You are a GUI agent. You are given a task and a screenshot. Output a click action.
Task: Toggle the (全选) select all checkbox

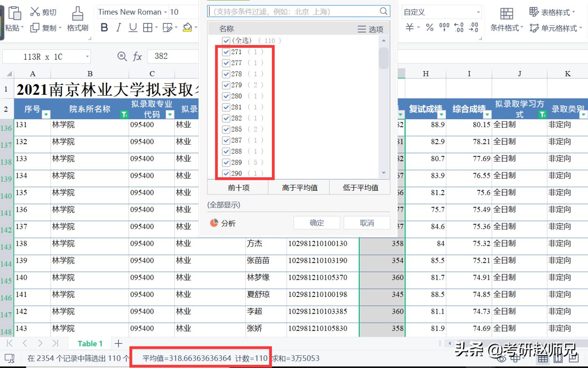pos(226,40)
